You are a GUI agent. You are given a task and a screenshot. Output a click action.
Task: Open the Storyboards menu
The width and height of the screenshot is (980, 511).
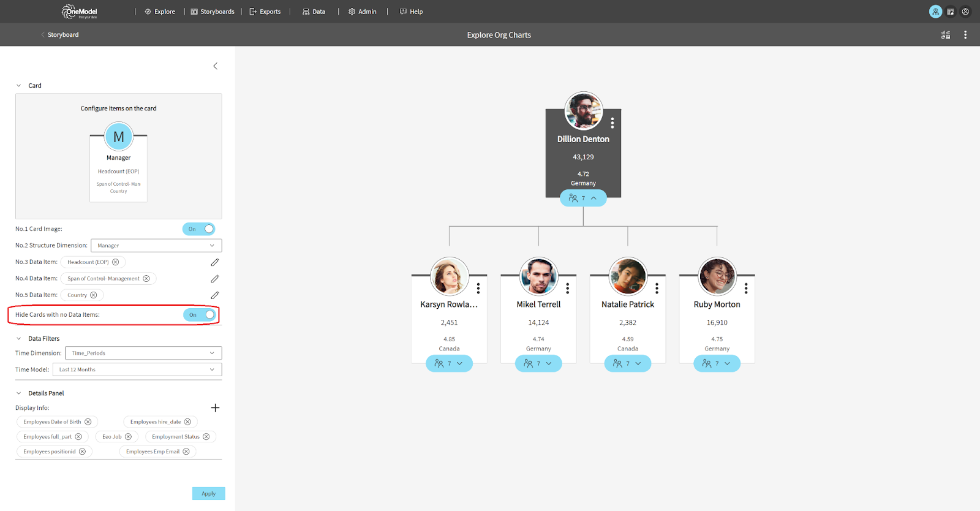(213, 12)
